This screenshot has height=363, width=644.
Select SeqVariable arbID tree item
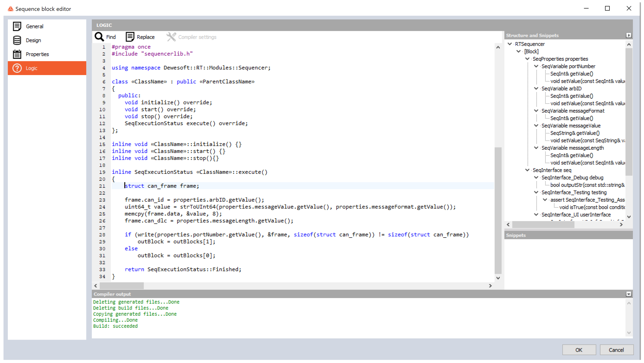click(x=561, y=88)
